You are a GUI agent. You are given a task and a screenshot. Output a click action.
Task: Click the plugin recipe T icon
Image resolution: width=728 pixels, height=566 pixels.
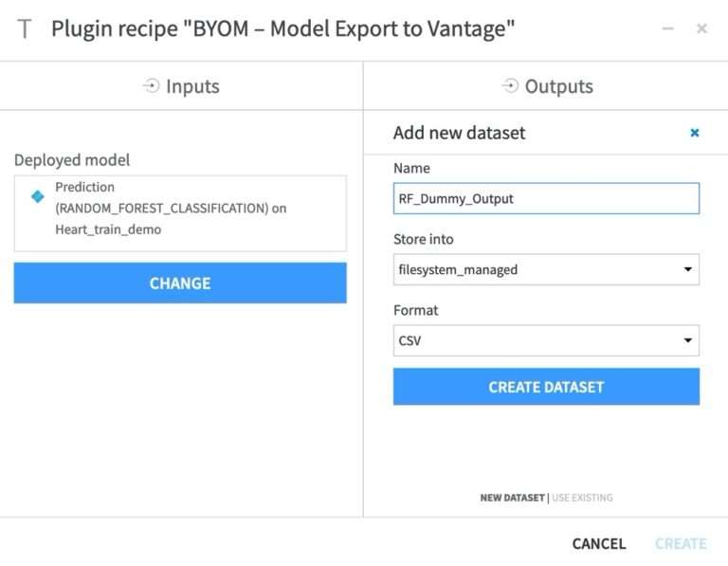click(25, 28)
